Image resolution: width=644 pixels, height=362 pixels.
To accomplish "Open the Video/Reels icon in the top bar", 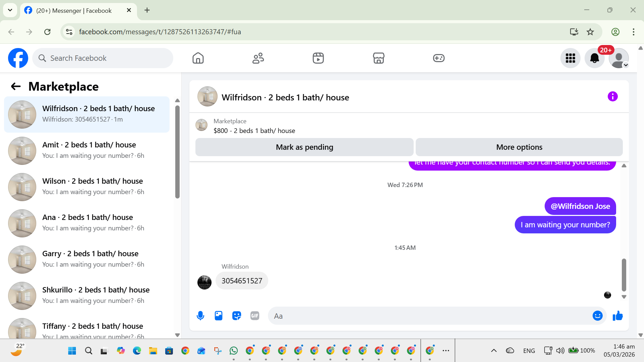I will (x=318, y=58).
